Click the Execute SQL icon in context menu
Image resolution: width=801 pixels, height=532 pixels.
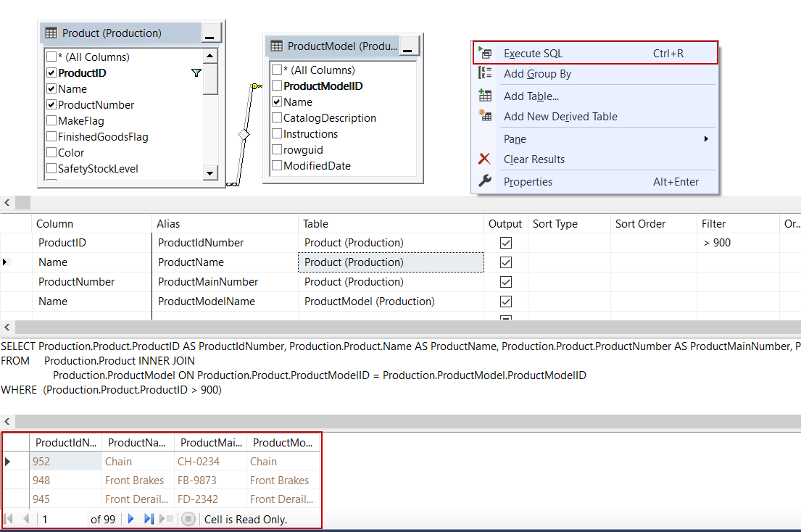[486, 52]
